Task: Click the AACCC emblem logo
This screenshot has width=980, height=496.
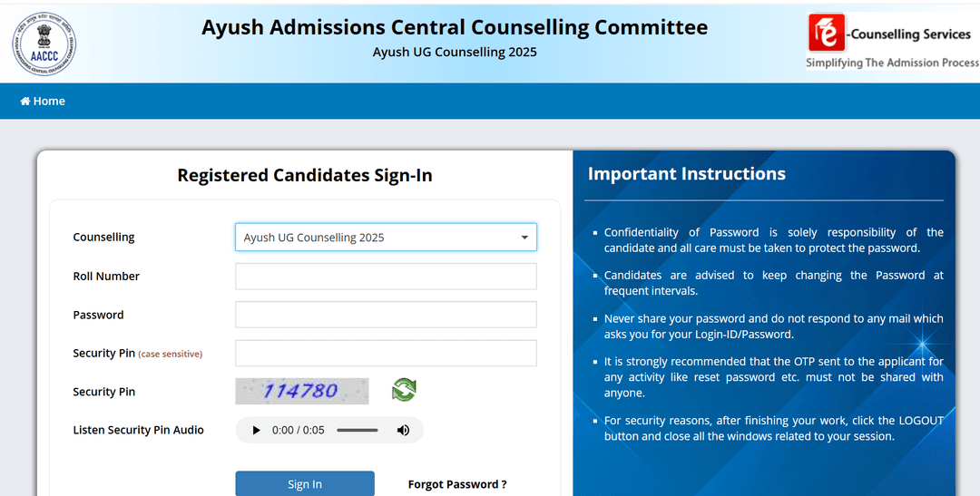Action: (44, 44)
